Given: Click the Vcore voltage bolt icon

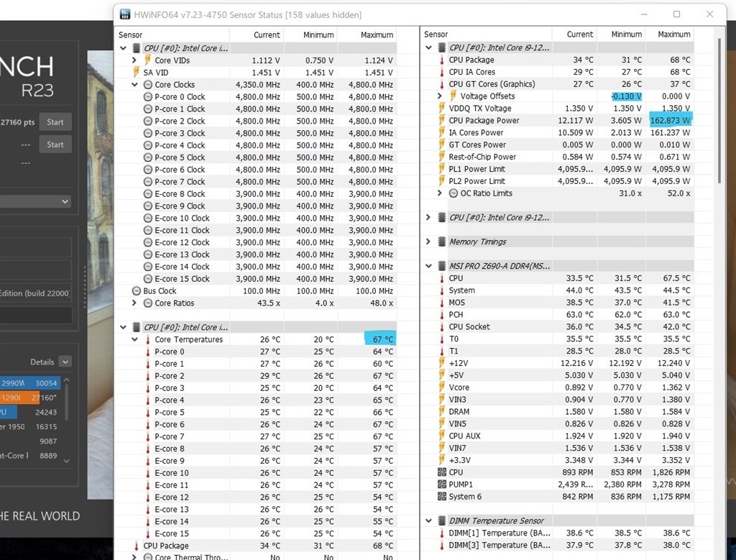Looking at the screenshot, I should click(x=442, y=387).
